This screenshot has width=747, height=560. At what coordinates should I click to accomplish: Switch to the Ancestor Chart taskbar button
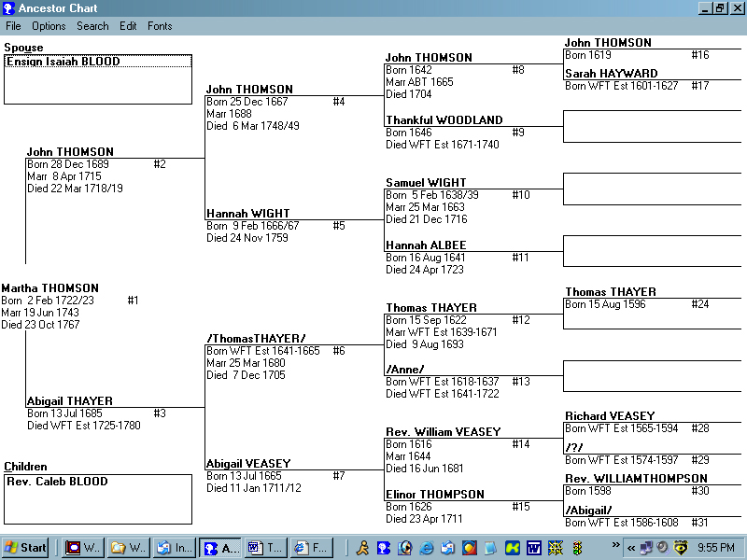pos(220,548)
